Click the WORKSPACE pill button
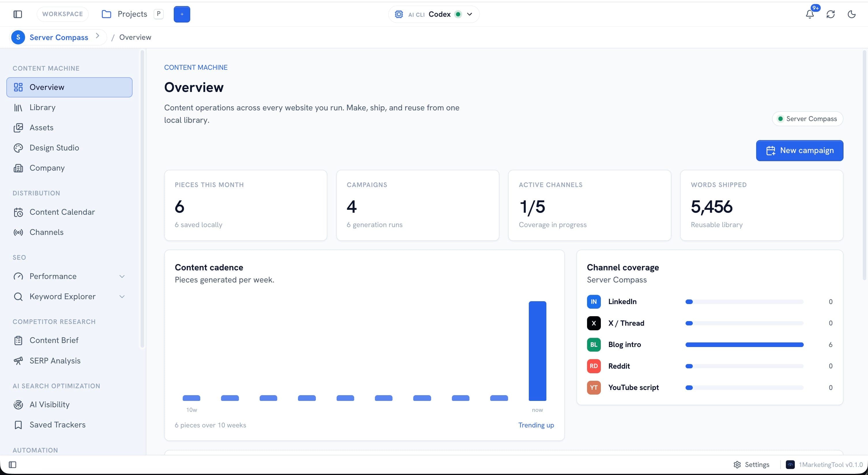The image size is (868, 475). pos(62,14)
